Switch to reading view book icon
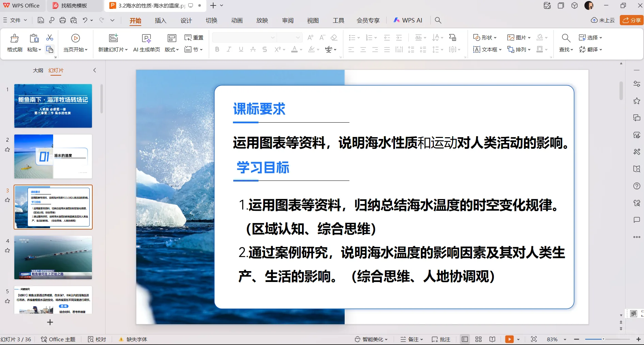Image resolution: width=644 pixels, height=345 pixels. 492,339
